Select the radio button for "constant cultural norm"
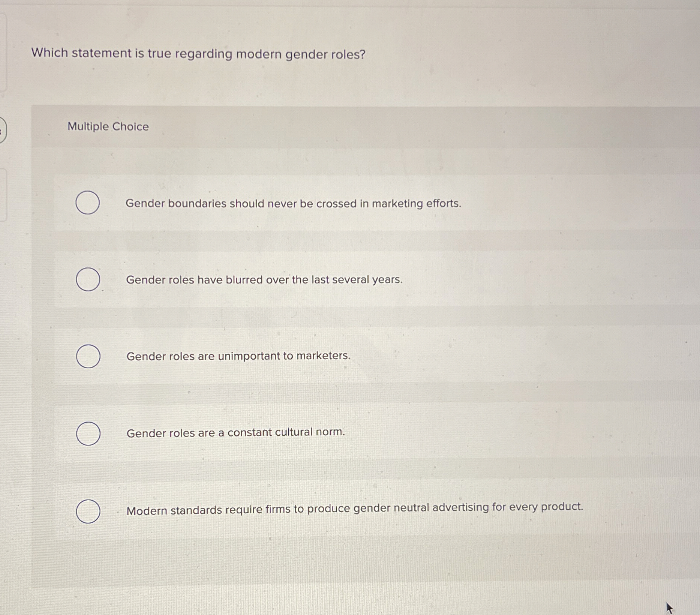 click(x=88, y=433)
